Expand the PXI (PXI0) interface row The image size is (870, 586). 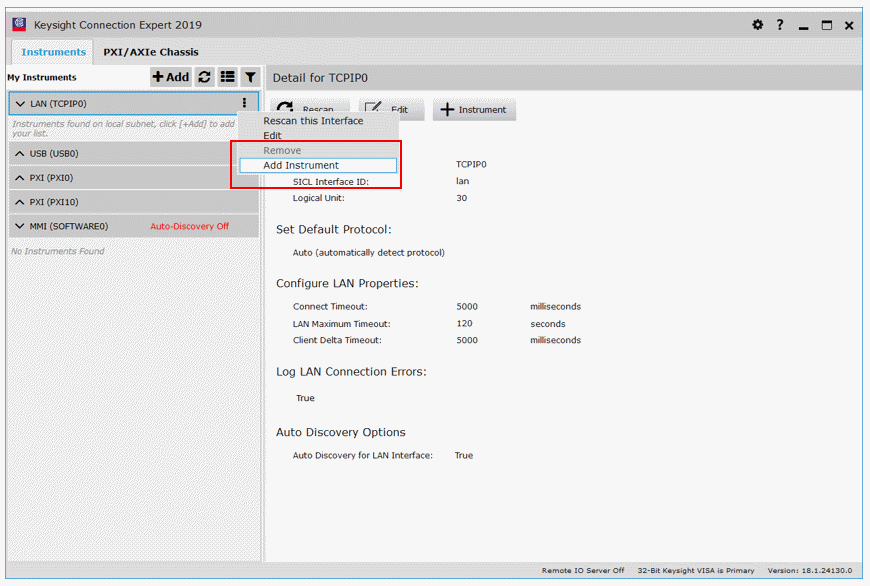[x=20, y=178]
